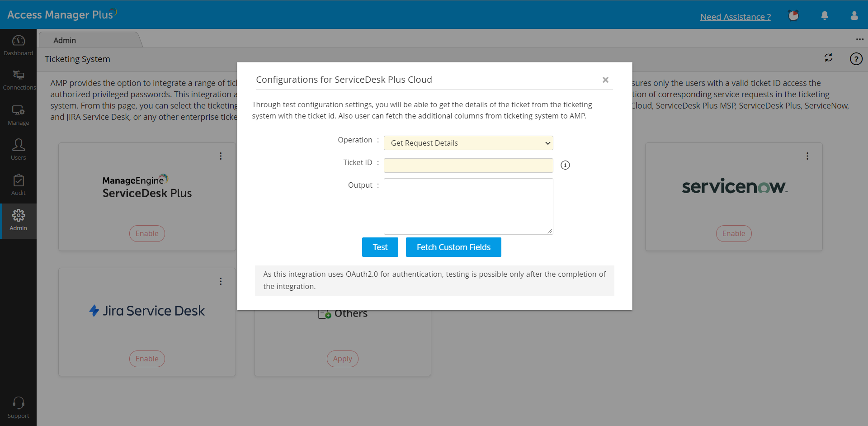This screenshot has height=426, width=868.
Task: Click the Access Manager Plus logo
Action: 62,14
